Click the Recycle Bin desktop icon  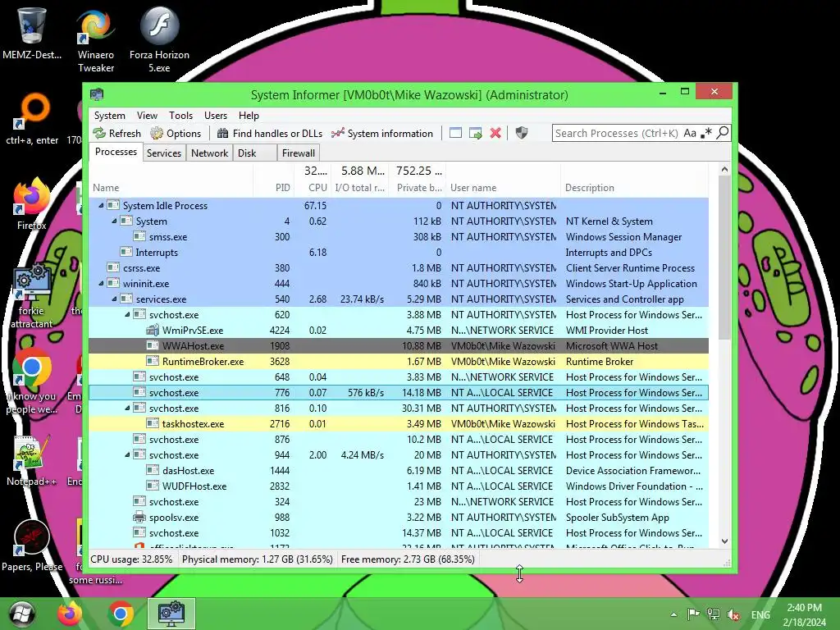click(x=31, y=33)
